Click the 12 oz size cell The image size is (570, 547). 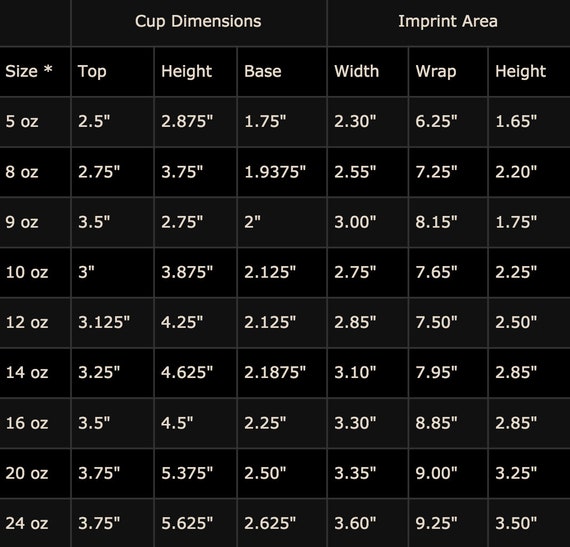(x=35, y=323)
